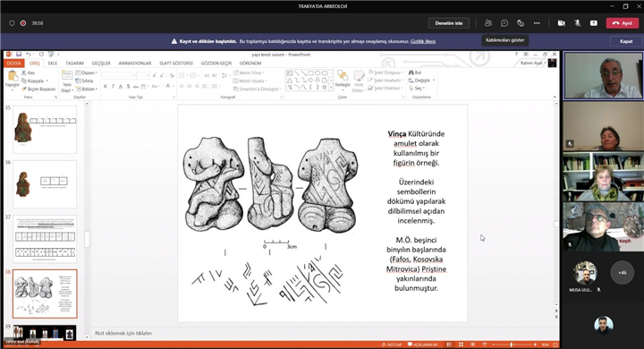Select slide 35 thumbnail
The height and width of the screenshot is (349, 644).
(45, 130)
